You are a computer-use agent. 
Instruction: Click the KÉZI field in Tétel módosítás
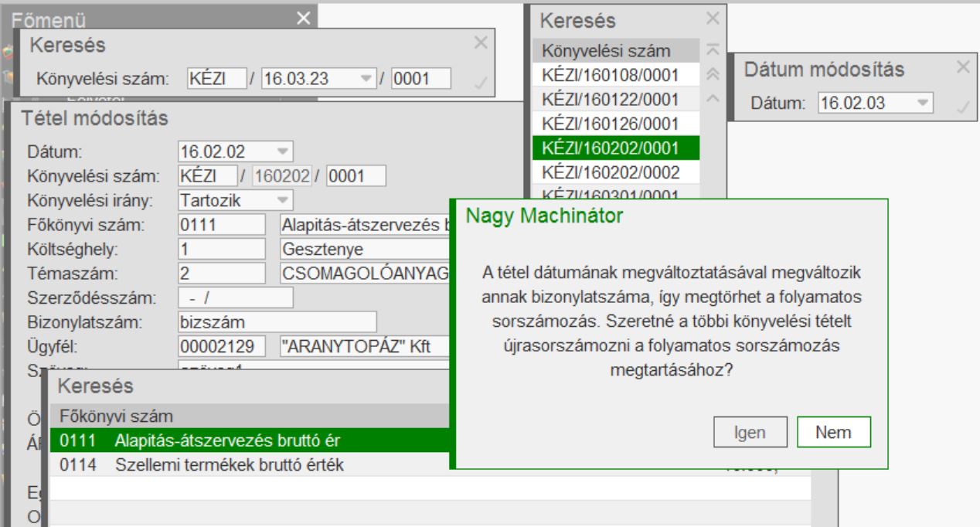point(206,175)
